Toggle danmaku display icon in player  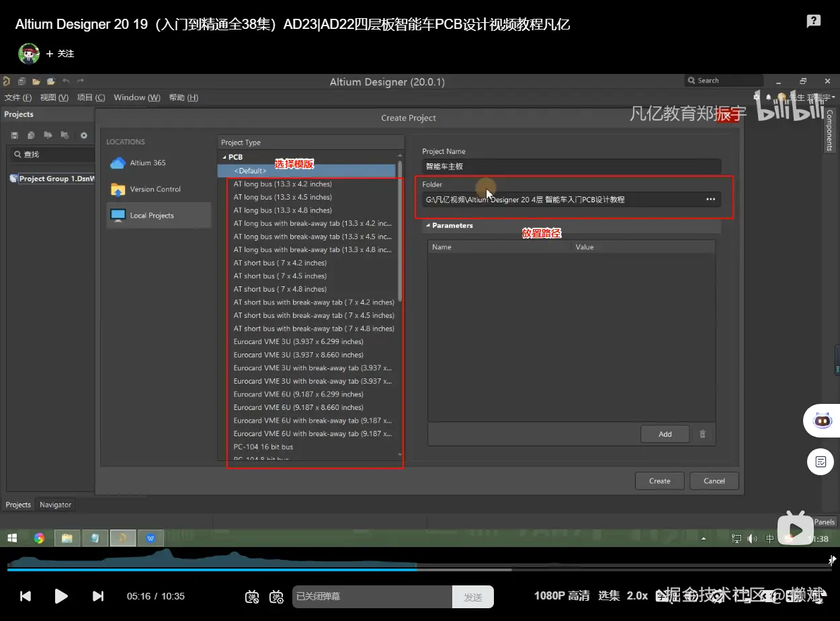[x=252, y=596]
